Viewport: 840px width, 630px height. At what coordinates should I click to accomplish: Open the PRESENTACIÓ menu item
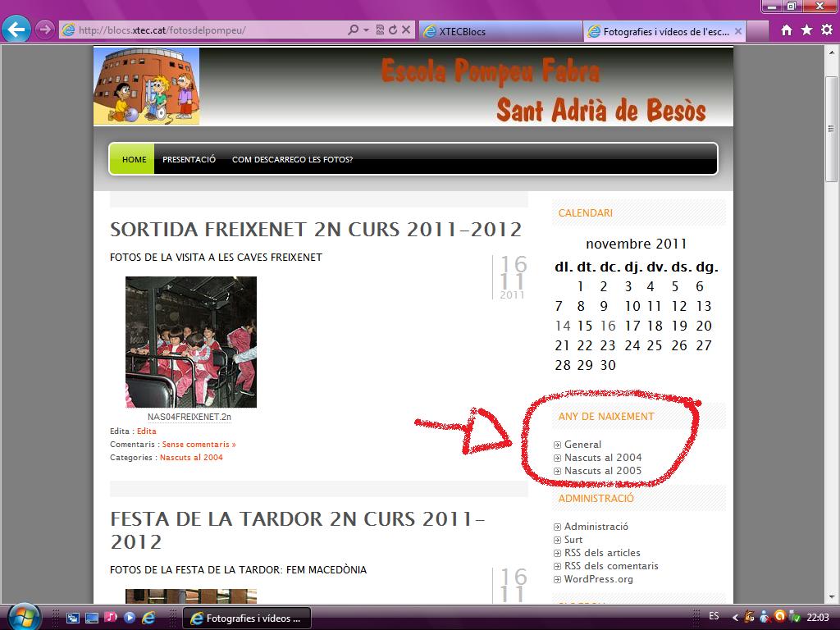pyautogui.click(x=189, y=160)
